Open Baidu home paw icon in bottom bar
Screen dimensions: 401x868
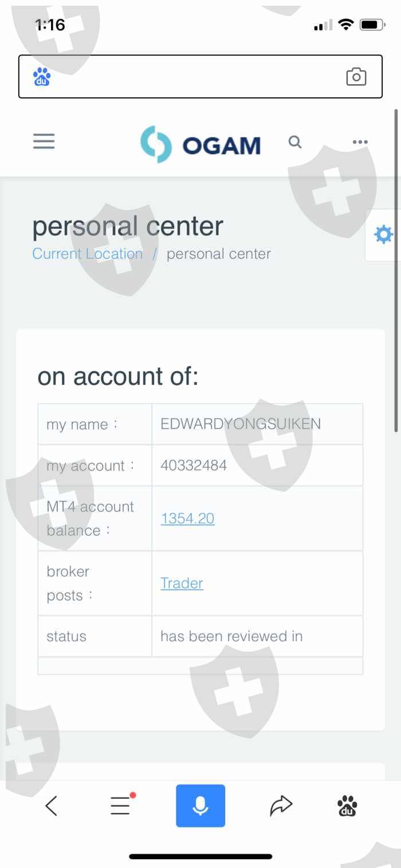click(x=347, y=806)
